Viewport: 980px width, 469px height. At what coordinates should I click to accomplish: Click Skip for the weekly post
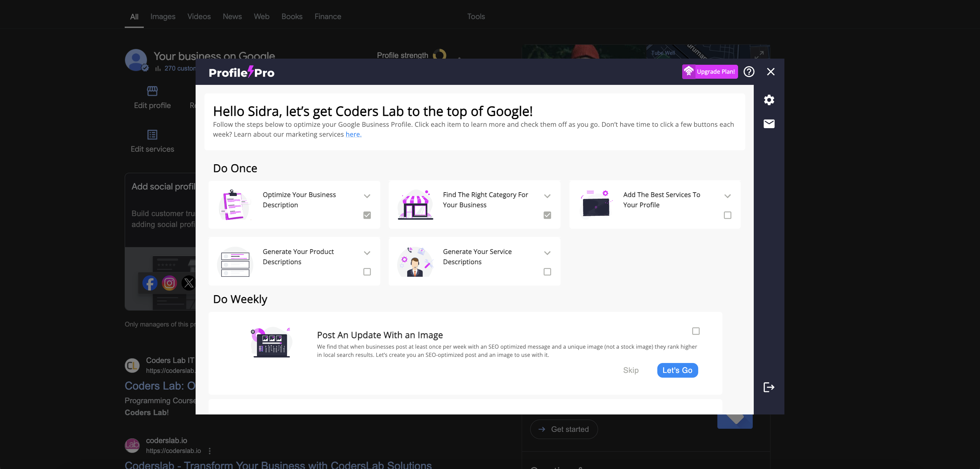631,370
